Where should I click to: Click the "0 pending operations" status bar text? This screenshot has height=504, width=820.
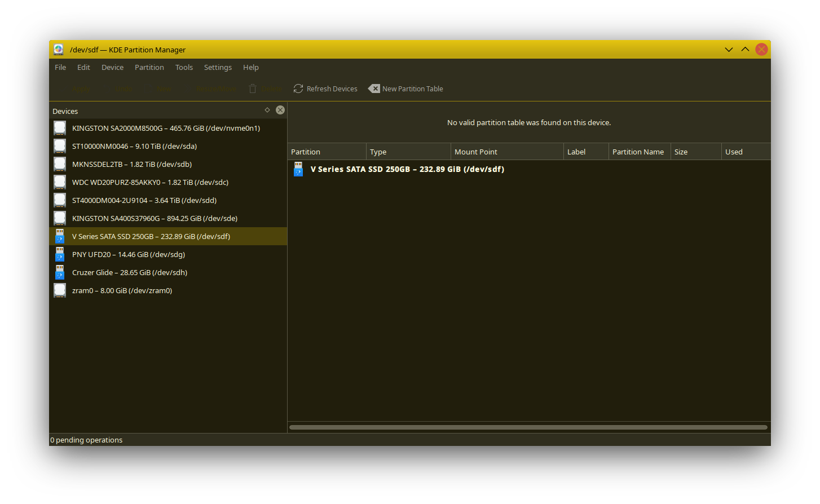click(86, 440)
